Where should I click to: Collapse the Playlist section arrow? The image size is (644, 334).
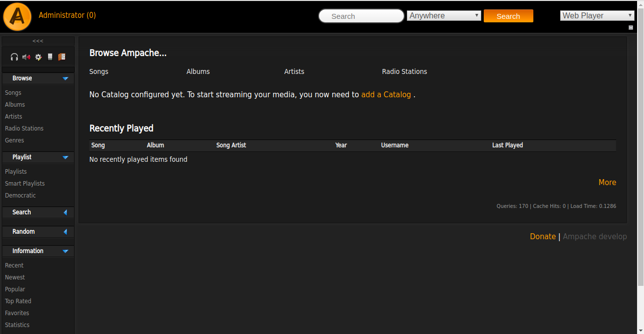coord(65,157)
